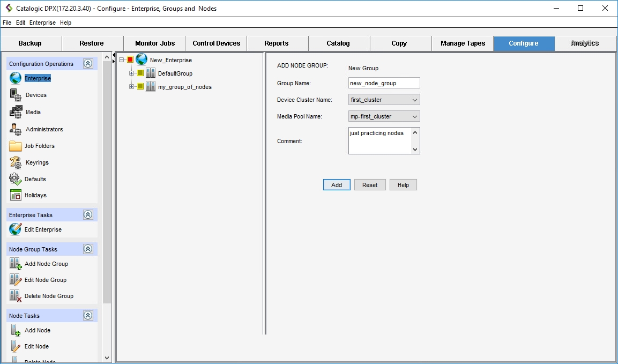Select the Administrators icon
Screen dimensions: 618x364
(x=16, y=129)
